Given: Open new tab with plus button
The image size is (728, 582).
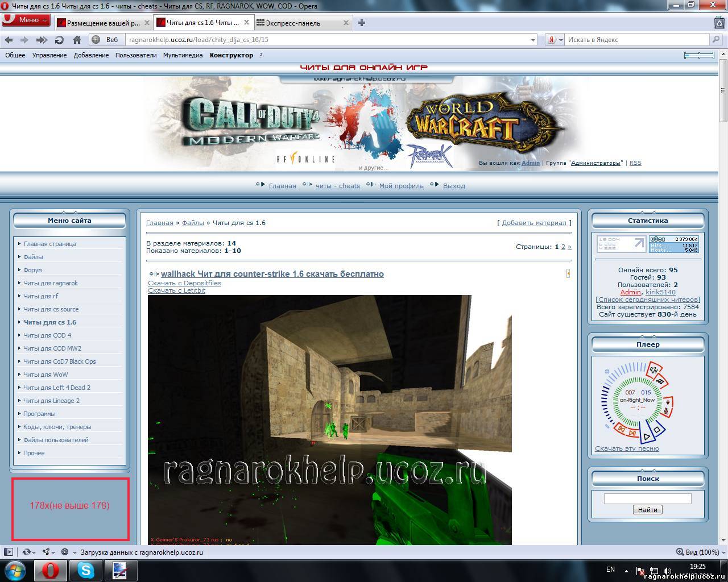Looking at the screenshot, I should (361, 23).
